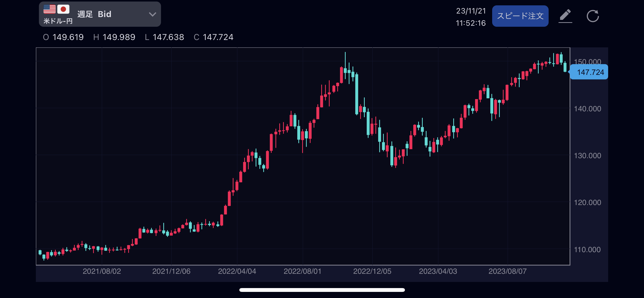Tap the 130.000 price axis label
644x298 pixels.
pos(588,155)
